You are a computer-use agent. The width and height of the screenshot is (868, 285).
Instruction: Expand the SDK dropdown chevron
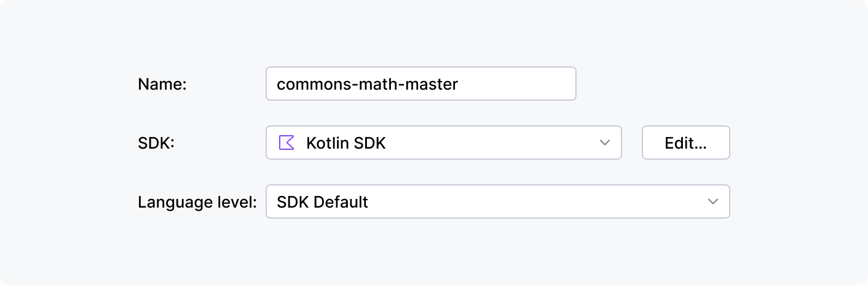coord(605,142)
